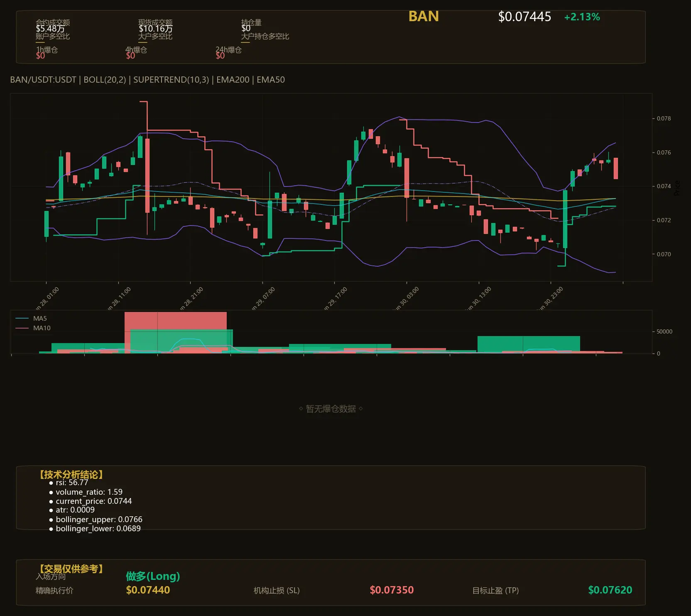
Task: Click the 技术分析结论 section heading
Action: pyautogui.click(x=71, y=475)
